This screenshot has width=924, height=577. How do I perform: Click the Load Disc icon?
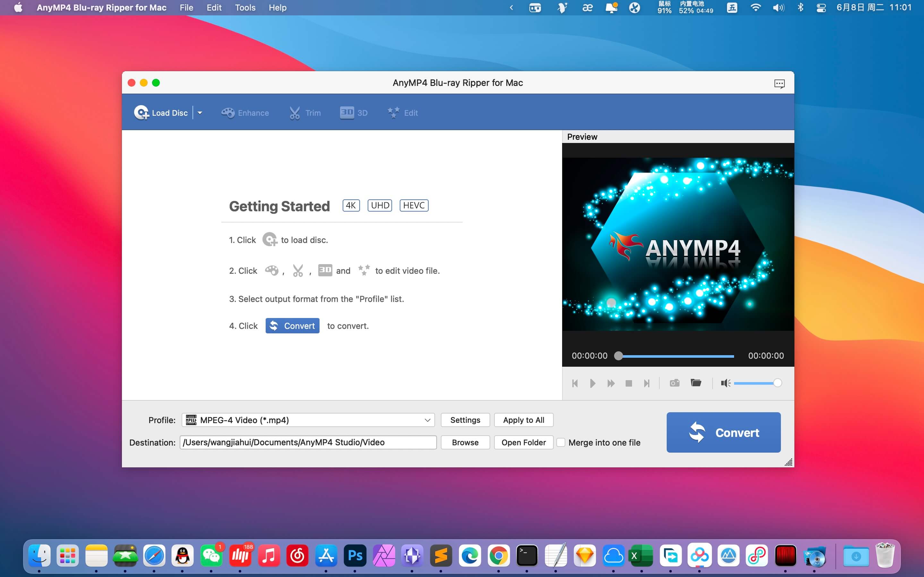pyautogui.click(x=141, y=113)
